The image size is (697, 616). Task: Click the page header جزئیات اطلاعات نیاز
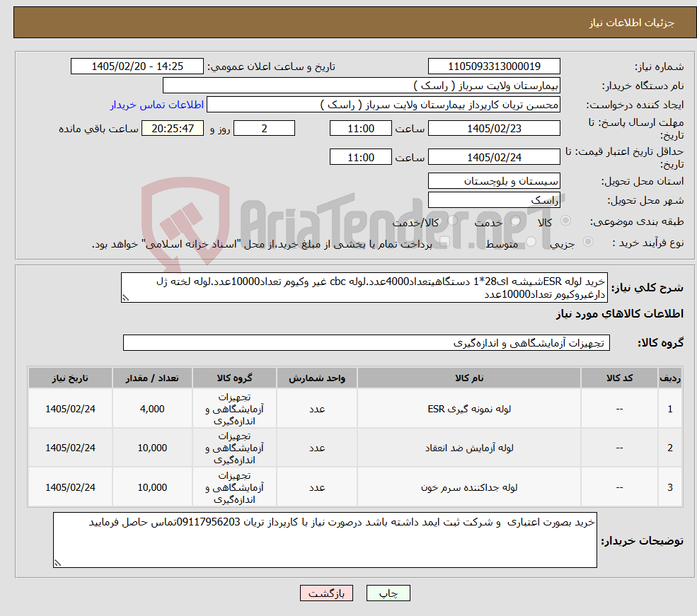tap(632, 23)
